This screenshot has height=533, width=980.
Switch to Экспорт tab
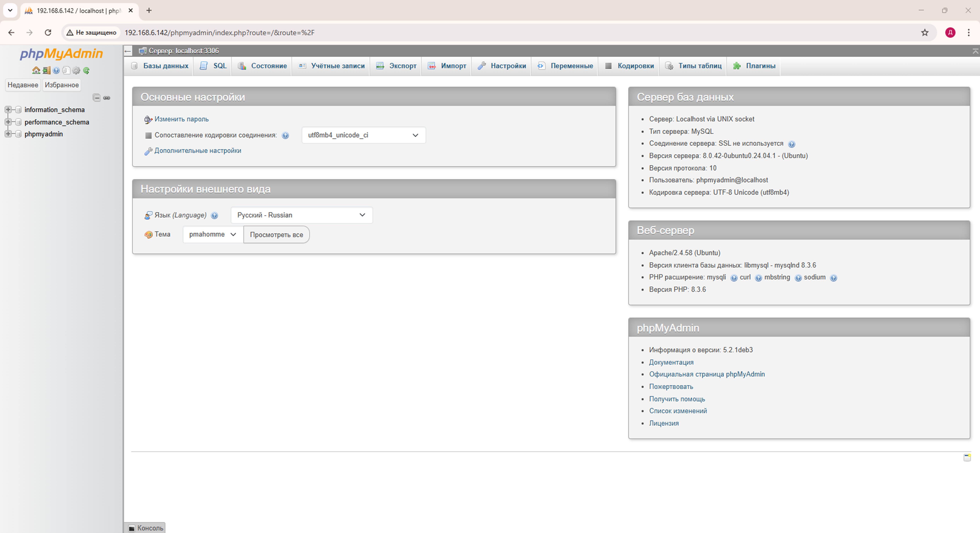[396, 66]
